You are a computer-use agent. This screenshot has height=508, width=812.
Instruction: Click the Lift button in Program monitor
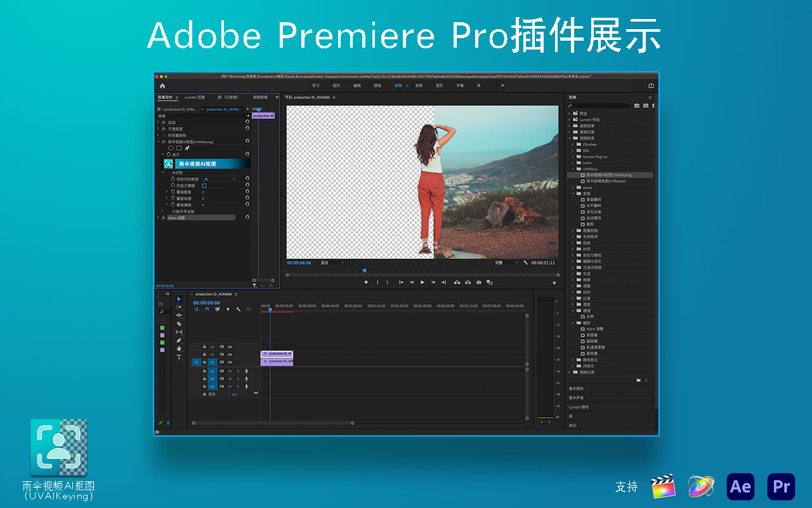[457, 283]
